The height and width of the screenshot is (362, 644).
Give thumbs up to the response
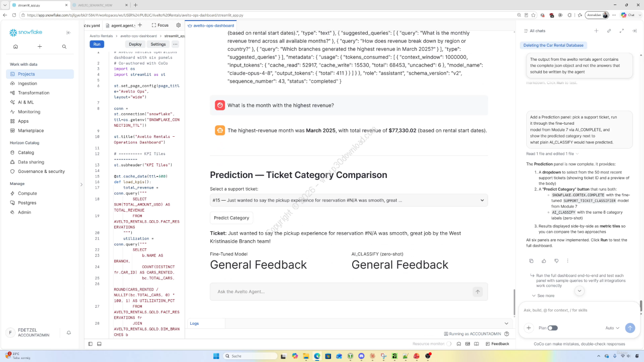point(544,261)
